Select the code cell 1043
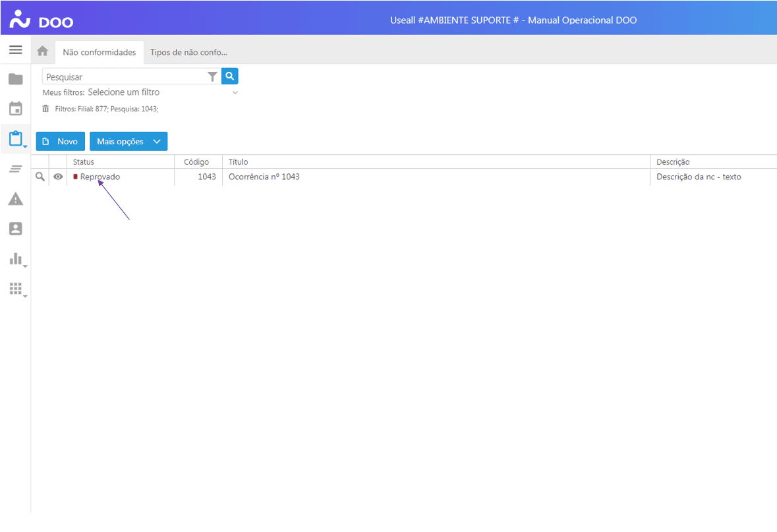The image size is (777, 532). [x=198, y=177]
